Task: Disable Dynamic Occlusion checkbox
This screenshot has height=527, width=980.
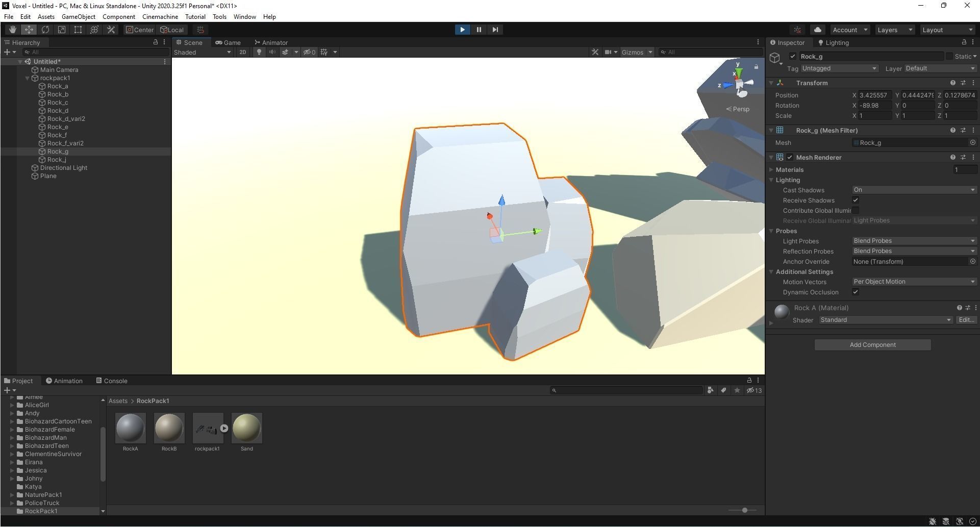Action: click(x=856, y=292)
